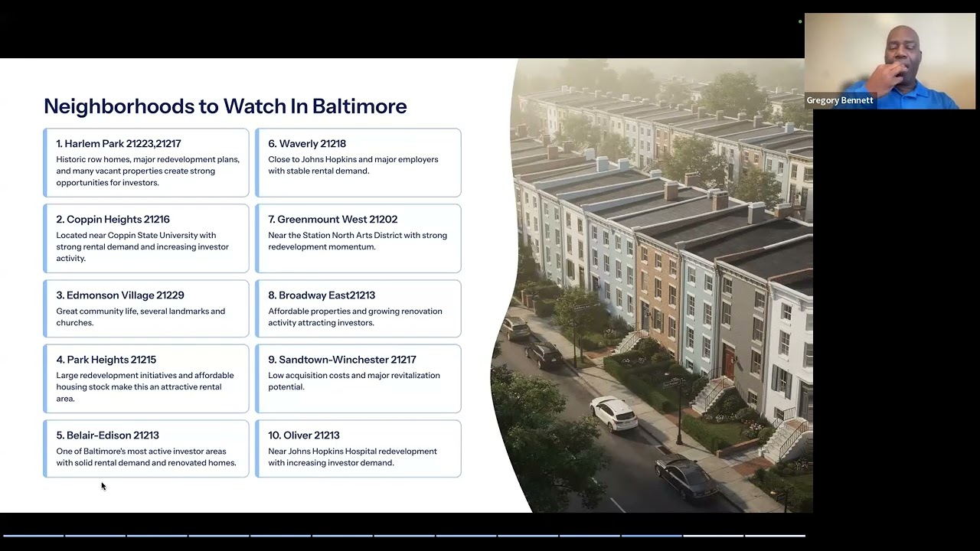The height and width of the screenshot is (551, 980).
Task: Select the "9. Sandtown-Winchester 21217" title
Action: (342, 360)
